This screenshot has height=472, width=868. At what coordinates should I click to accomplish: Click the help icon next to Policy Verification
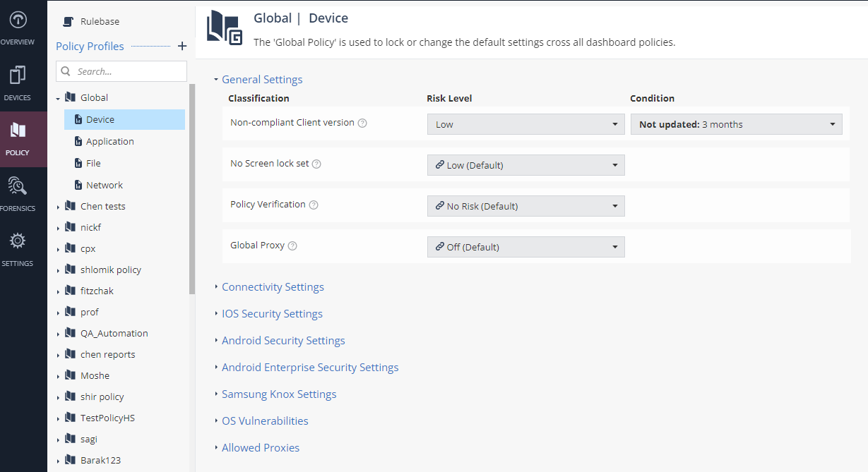[314, 205]
